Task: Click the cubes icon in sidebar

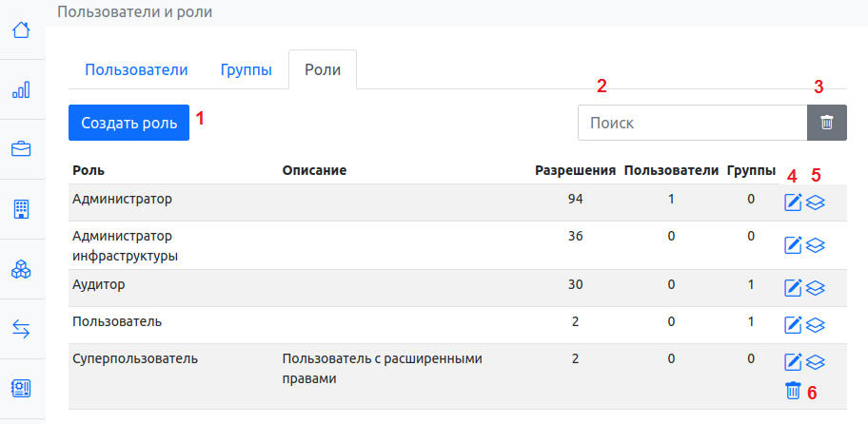Action: 21,269
